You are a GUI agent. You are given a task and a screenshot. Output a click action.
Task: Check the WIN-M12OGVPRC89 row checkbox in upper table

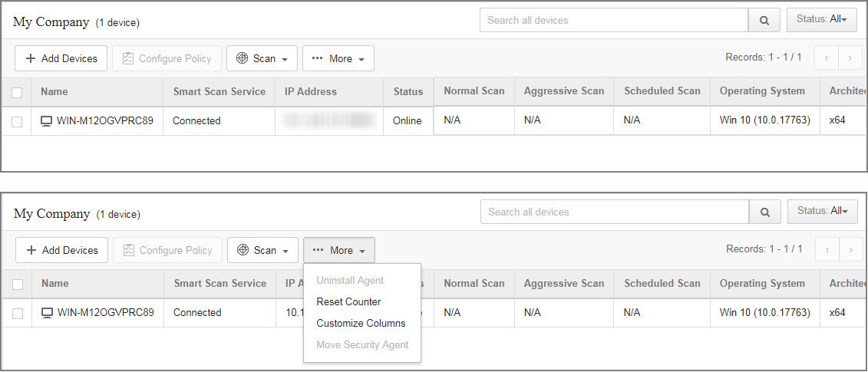[17, 121]
